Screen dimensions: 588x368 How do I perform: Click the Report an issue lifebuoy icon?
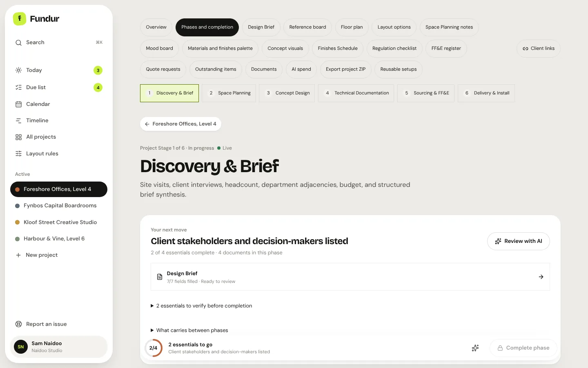click(x=18, y=324)
